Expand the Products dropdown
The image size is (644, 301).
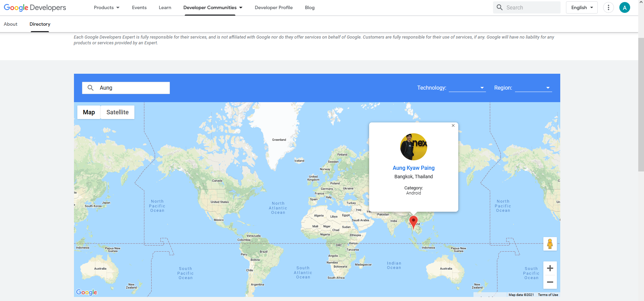(107, 7)
